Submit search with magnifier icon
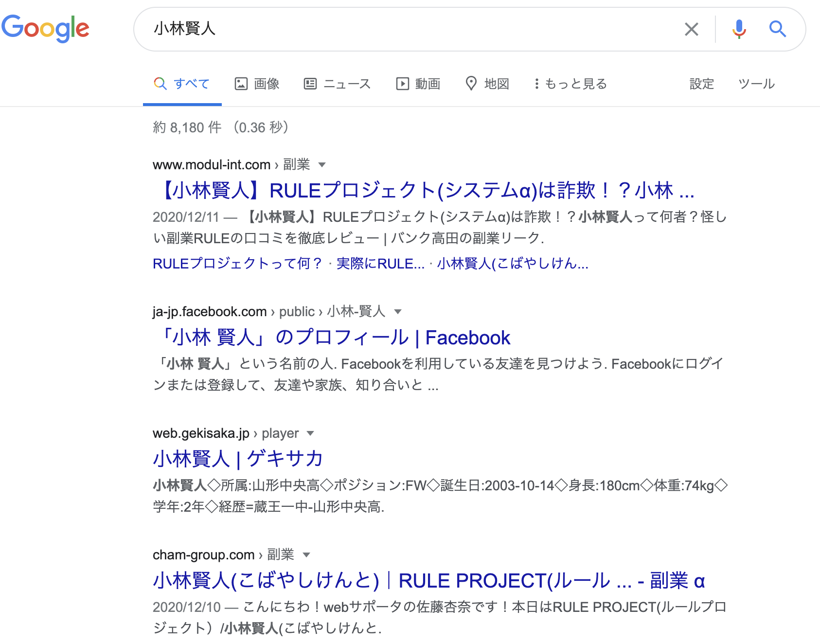820x644 pixels. [x=778, y=29]
